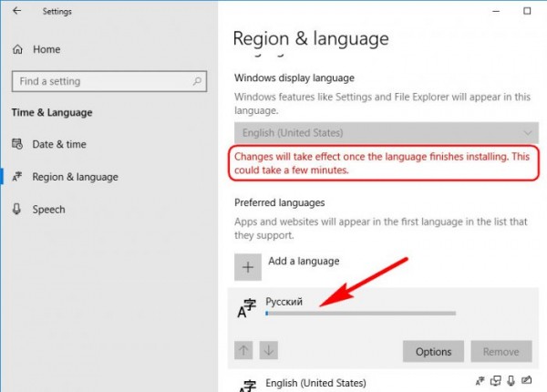Click the English (United States) language glyph icon
This screenshot has width=547, height=392.
tap(247, 386)
